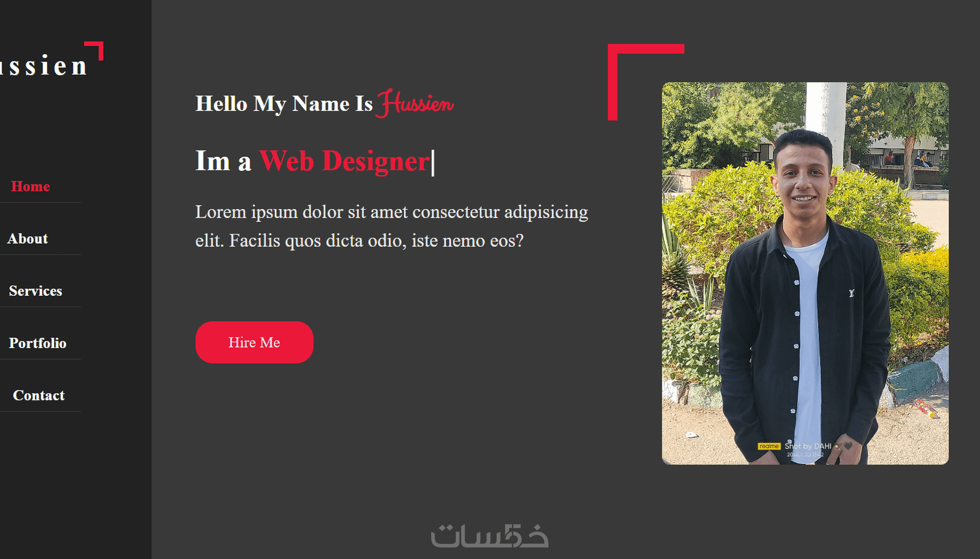Click the white Im a heading text
The height and width of the screenshot is (559, 980).
(223, 161)
